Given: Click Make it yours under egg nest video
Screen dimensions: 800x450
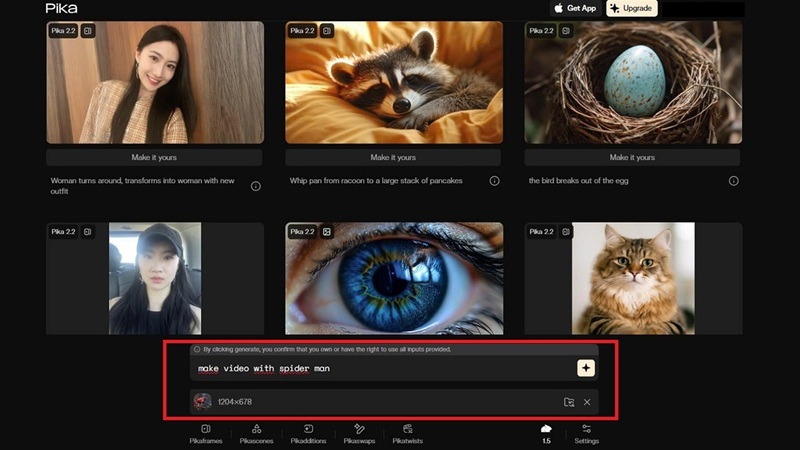Looking at the screenshot, I should click(632, 157).
